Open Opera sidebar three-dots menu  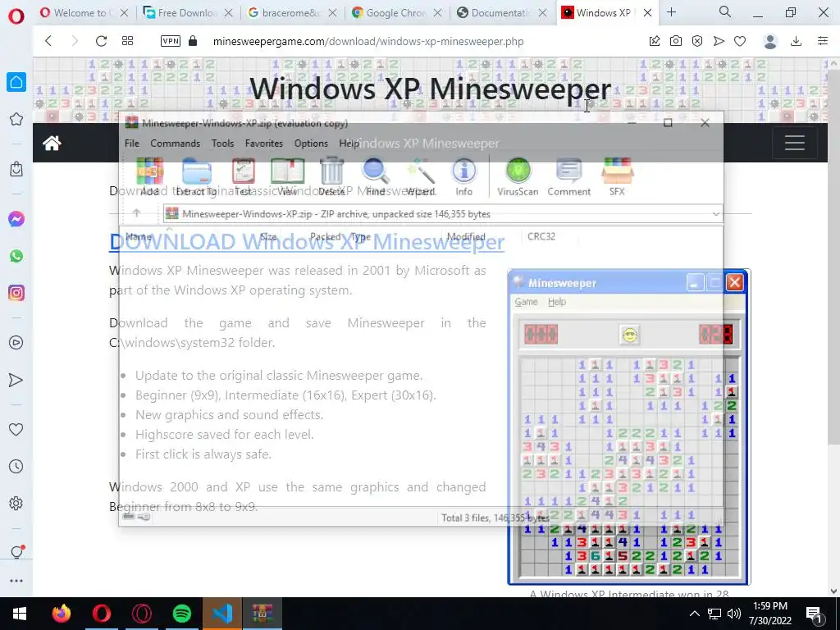click(16, 581)
